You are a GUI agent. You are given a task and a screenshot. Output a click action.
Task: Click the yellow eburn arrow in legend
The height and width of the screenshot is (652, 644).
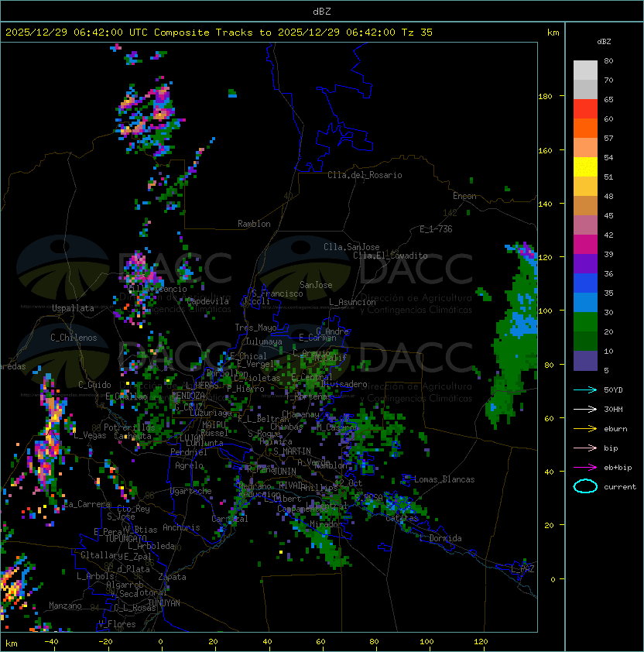pos(585,429)
